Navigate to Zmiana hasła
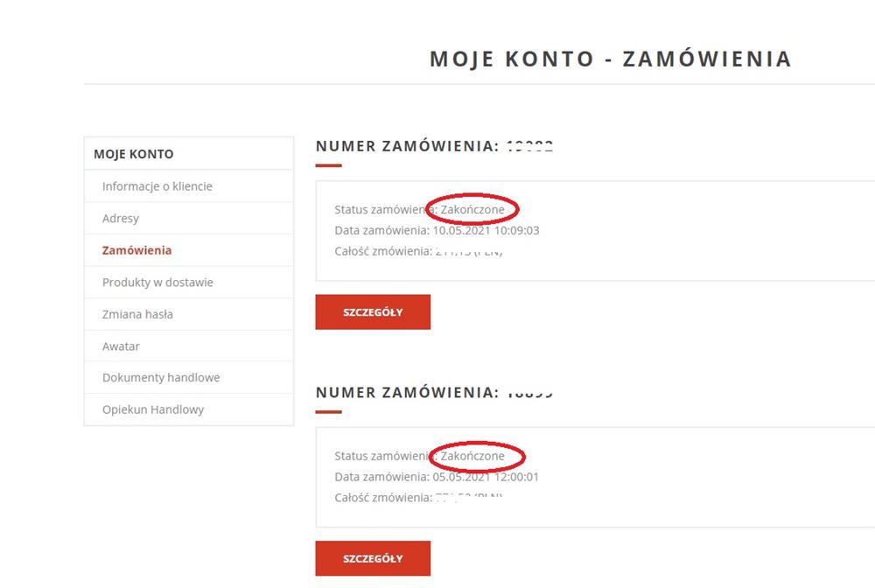 [137, 314]
